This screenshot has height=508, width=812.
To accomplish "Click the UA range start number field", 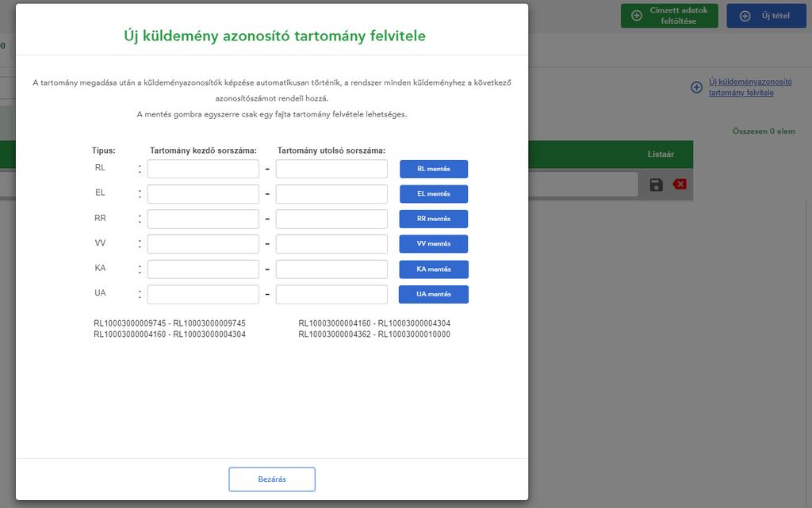I will tap(203, 294).
